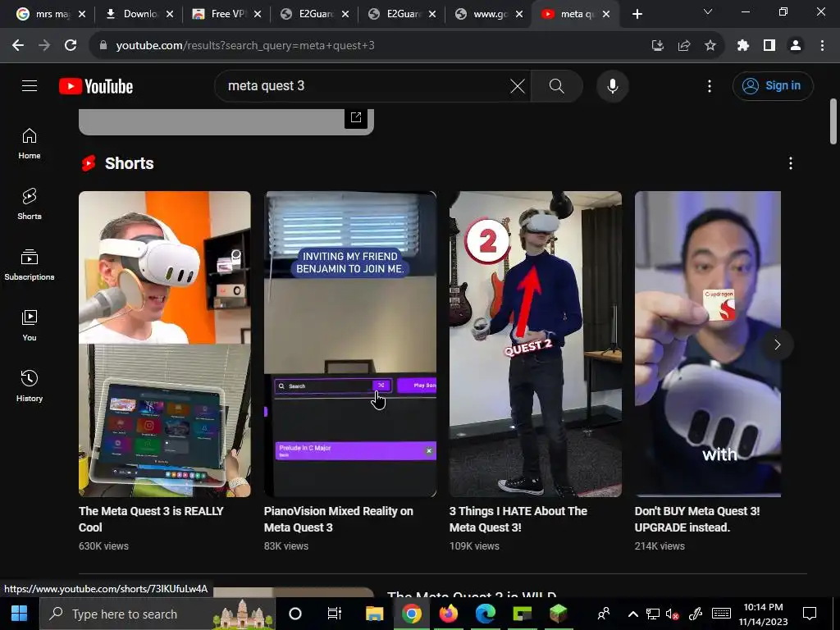Switch to the mrs ma tab
840x630 pixels.
coord(51,14)
